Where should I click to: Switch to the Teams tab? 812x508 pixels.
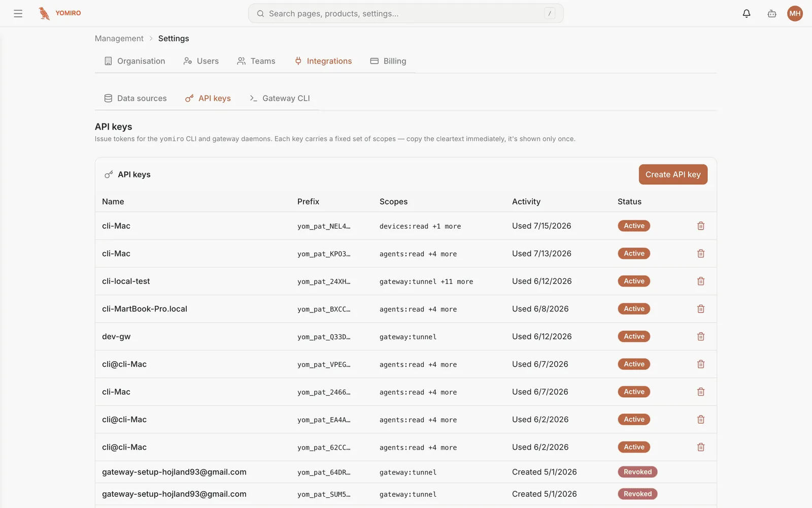(x=256, y=61)
